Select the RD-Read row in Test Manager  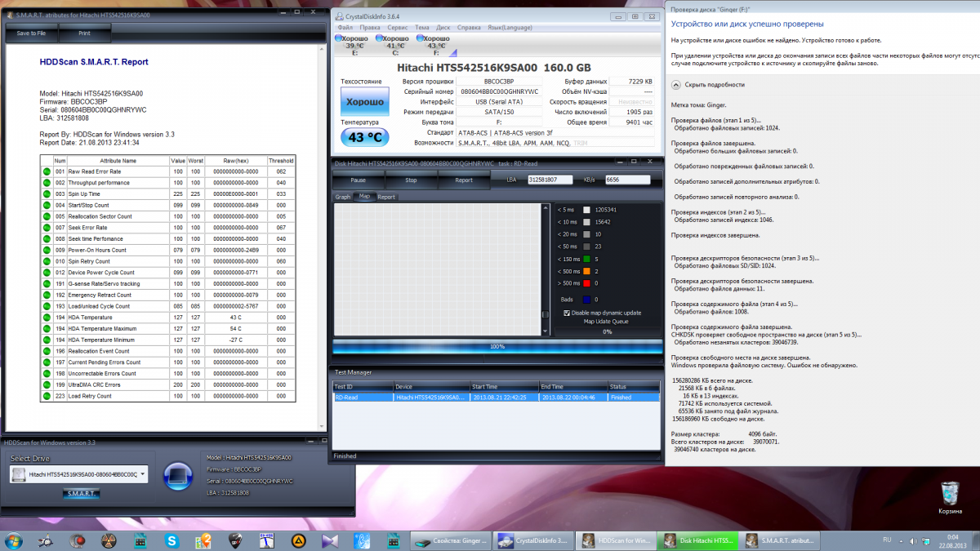pos(496,398)
